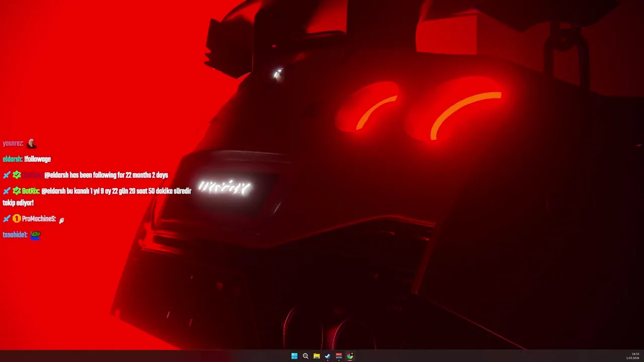Click the BotRix username
Viewport: 644px width, 362px height.
point(31,191)
